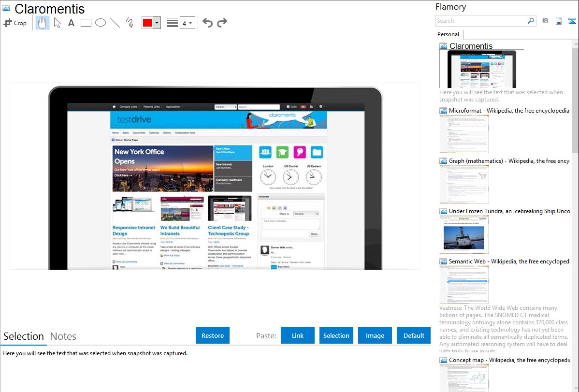Activate the hand pan tool
Screen dimensions: 579x392
[x=42, y=23]
